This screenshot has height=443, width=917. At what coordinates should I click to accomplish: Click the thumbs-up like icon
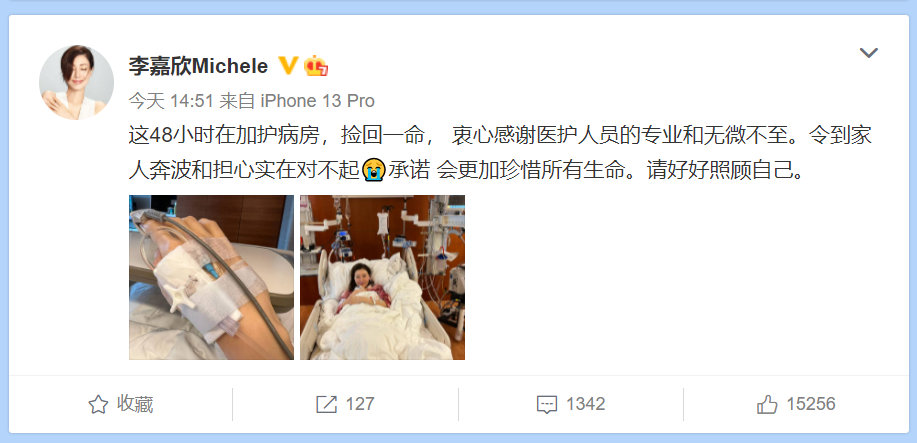[x=767, y=404]
